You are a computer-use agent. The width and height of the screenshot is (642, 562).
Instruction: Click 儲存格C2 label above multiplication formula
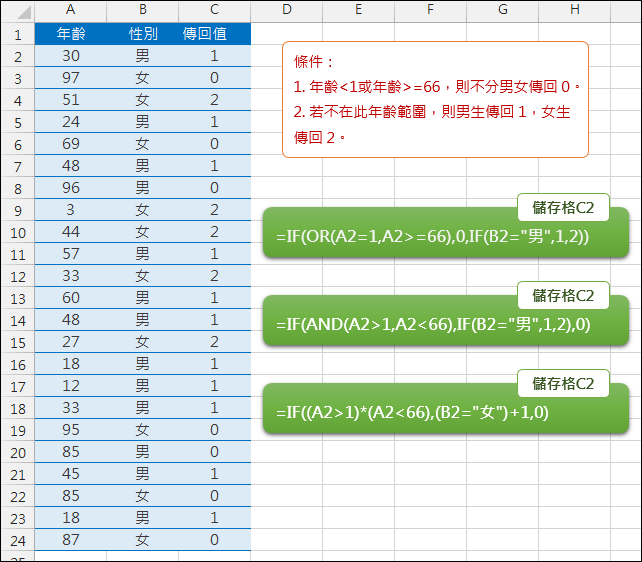pos(563,384)
